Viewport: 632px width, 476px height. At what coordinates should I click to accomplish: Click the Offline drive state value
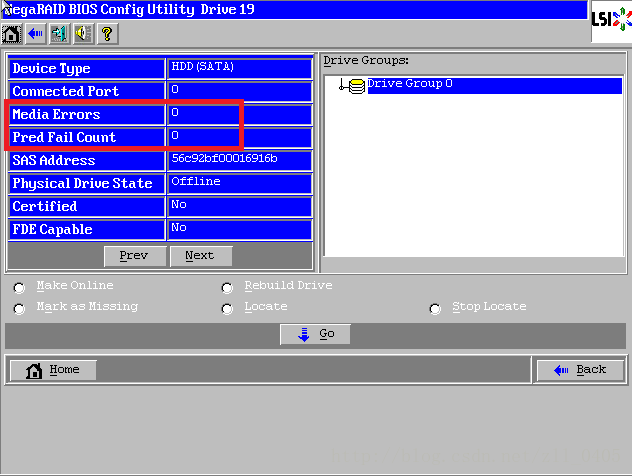(196, 181)
